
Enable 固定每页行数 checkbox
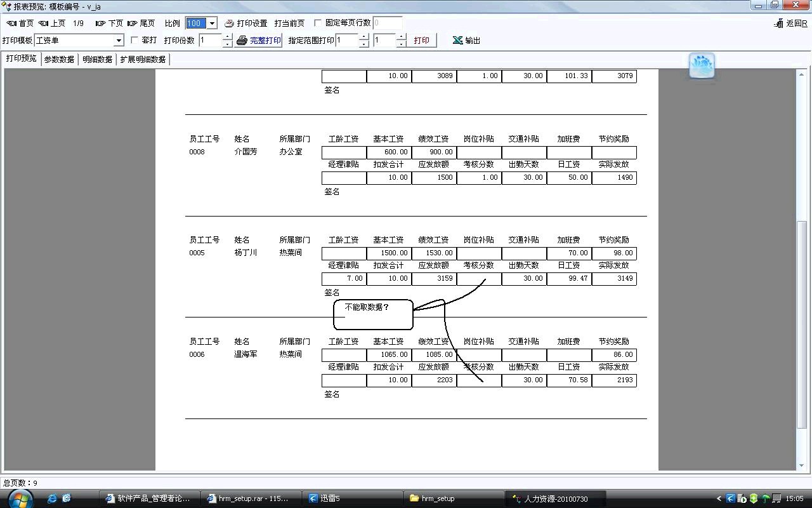click(x=318, y=23)
